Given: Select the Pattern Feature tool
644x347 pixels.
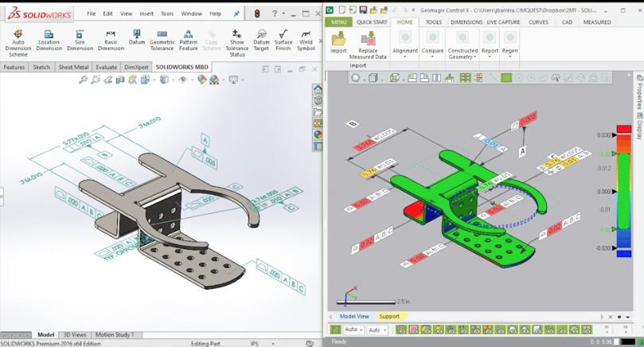Looking at the screenshot, I should 188,41.
